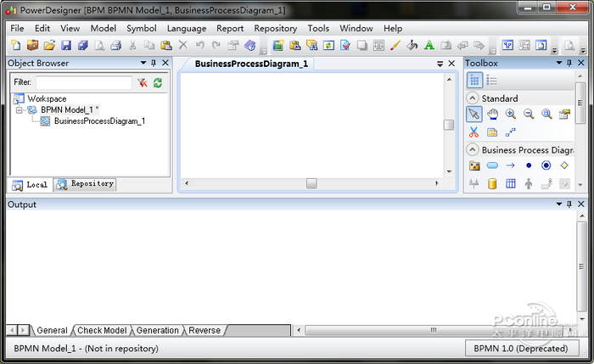Open the Output panel dropdown arrow
Viewport: 594px width, 364px height.
pyautogui.click(x=559, y=204)
